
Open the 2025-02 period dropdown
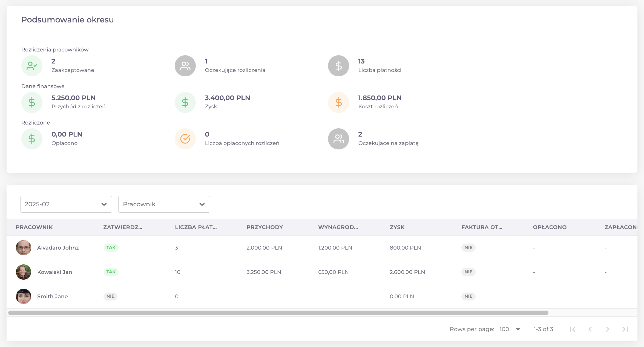point(66,204)
